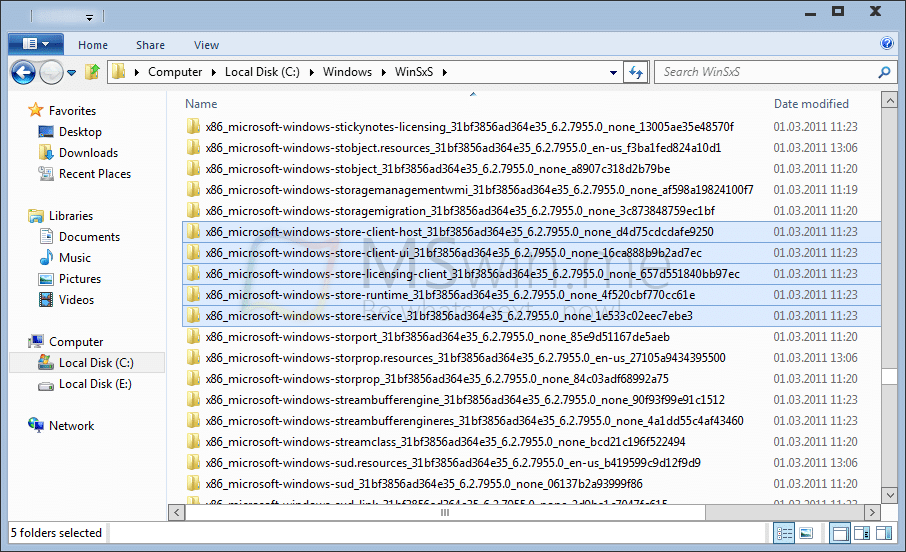
Task: Select store-runtime folder name
Action: pyautogui.click(x=450, y=295)
